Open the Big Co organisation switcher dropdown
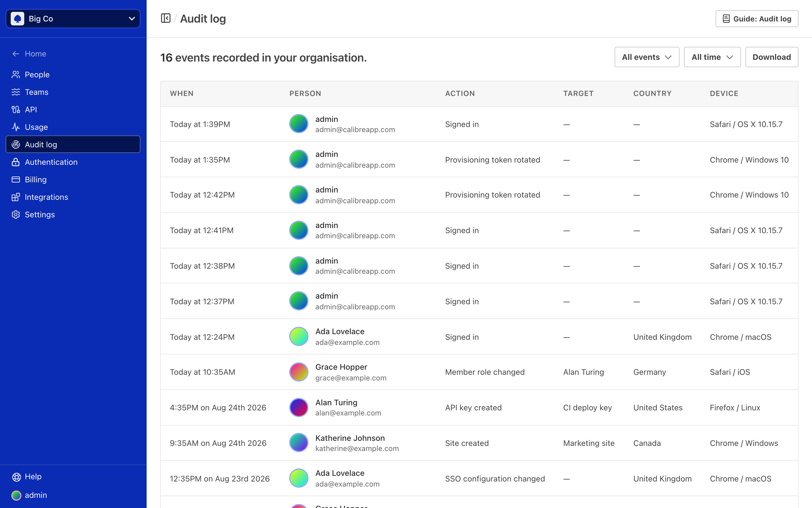 click(x=73, y=18)
